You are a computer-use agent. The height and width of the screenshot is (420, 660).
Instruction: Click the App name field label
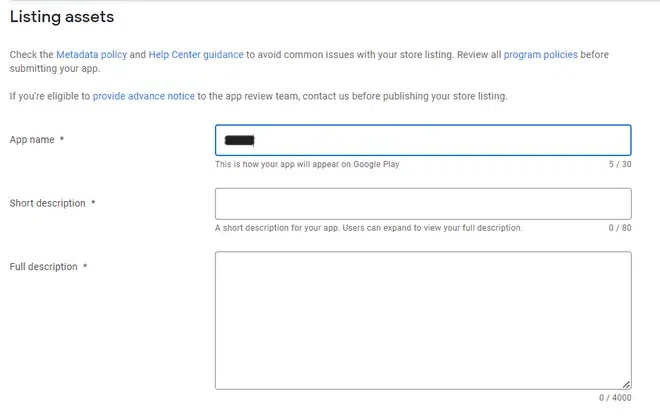(x=32, y=140)
